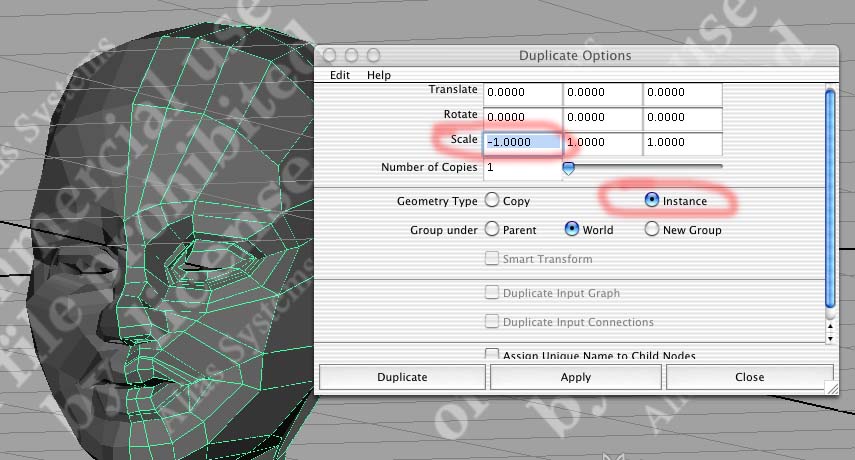855x460 pixels.
Task: Click the scroll down arrow in the dialog
Action: 829,338
